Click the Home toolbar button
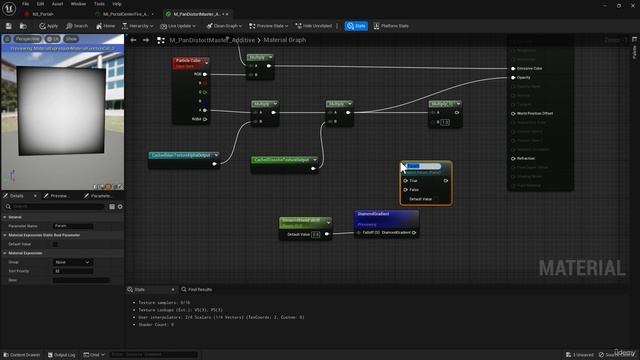Viewport: 640px width, 360px height. [105, 26]
